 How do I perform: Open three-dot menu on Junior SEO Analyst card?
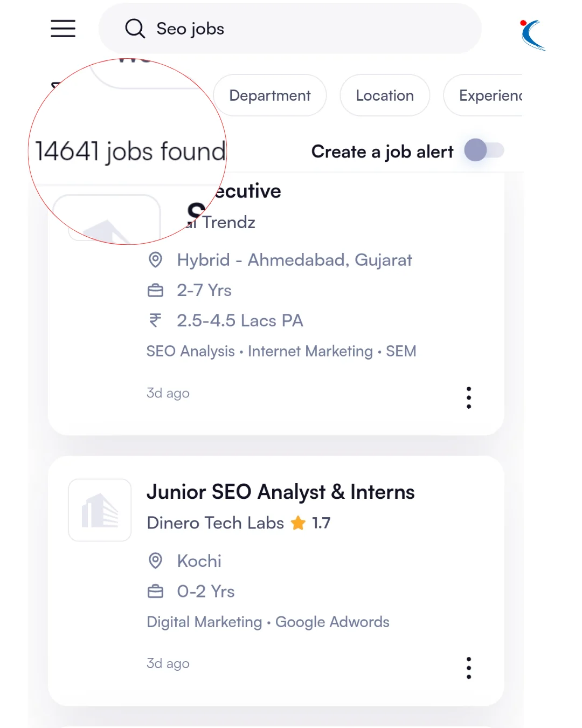coord(469,668)
